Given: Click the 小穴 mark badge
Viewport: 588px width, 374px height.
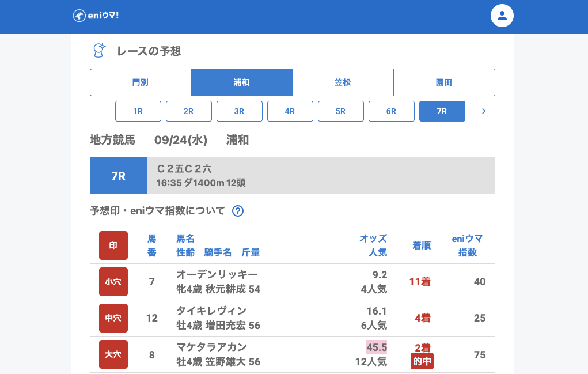Looking at the screenshot, I should click(x=113, y=282).
